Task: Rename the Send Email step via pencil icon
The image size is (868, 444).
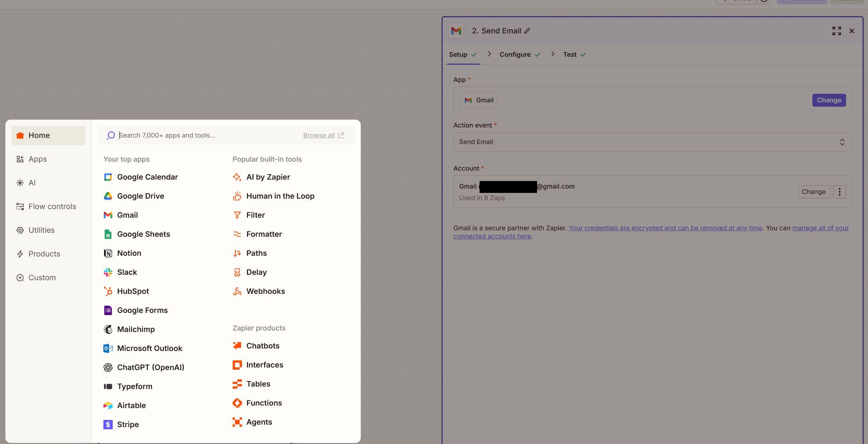Action: pos(527,31)
